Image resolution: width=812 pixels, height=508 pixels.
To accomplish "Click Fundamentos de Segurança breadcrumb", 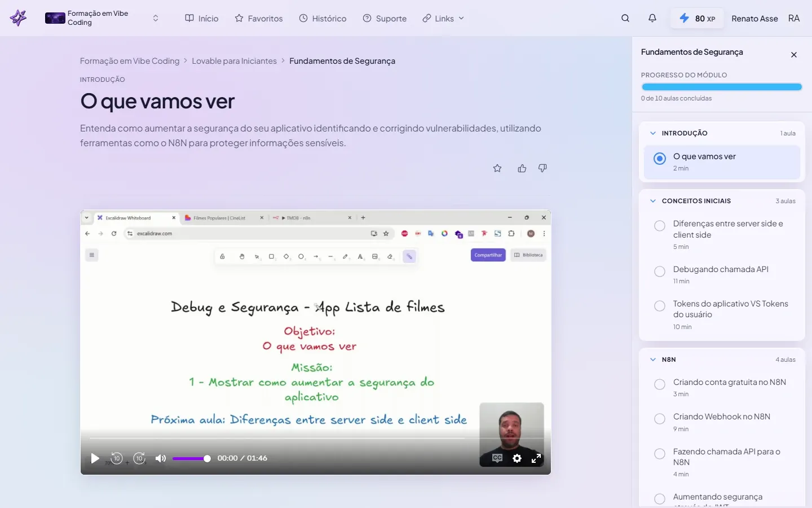I will (342, 61).
